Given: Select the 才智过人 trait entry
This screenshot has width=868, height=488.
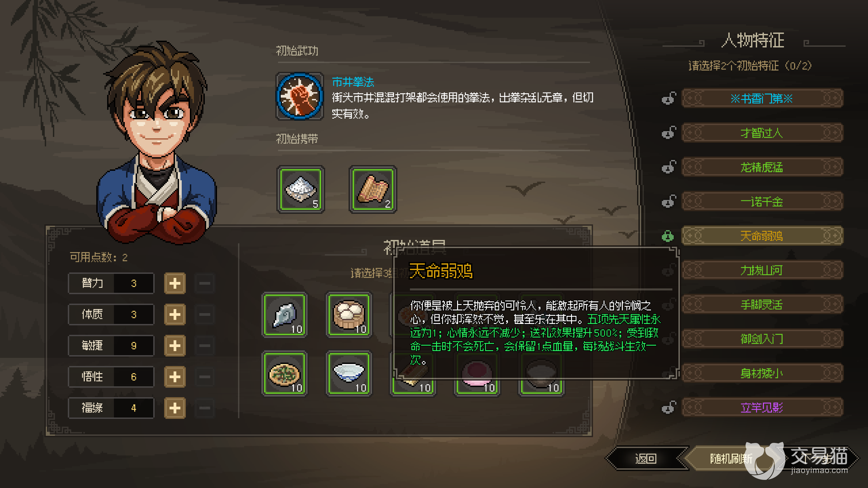Looking at the screenshot, I should click(762, 133).
